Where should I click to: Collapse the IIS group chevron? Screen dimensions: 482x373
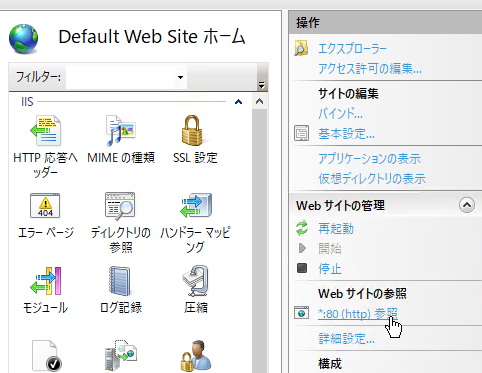(238, 102)
